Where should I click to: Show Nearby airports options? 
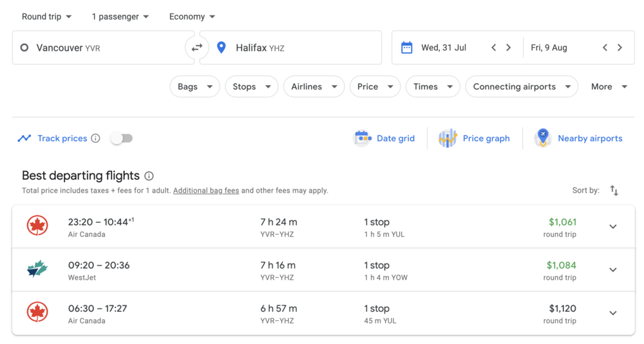pyautogui.click(x=578, y=139)
